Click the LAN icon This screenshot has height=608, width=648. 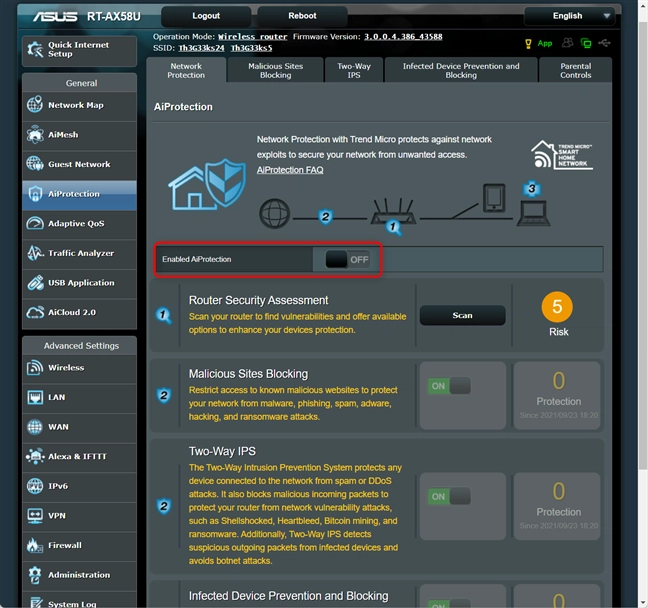35,397
